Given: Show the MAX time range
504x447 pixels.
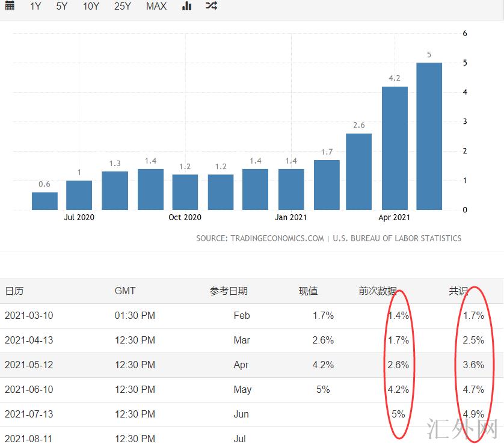Looking at the screenshot, I should [x=156, y=6].
